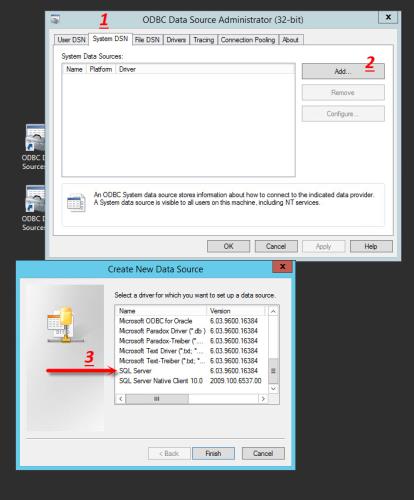Click the driver list scroll-down arrow

273,389
